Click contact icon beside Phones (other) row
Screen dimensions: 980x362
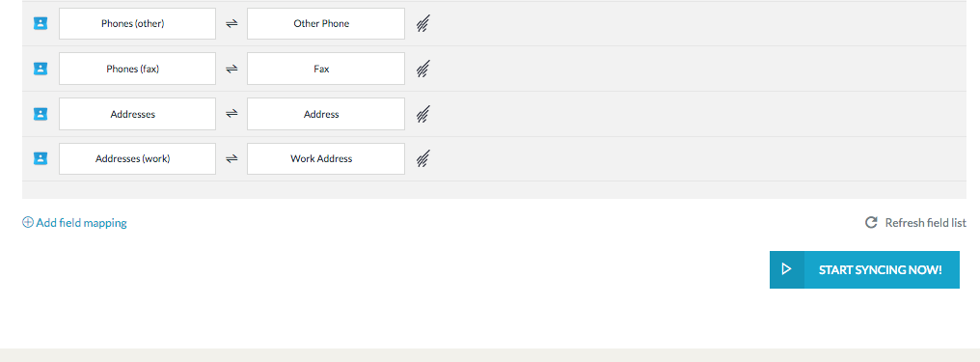[x=41, y=24]
